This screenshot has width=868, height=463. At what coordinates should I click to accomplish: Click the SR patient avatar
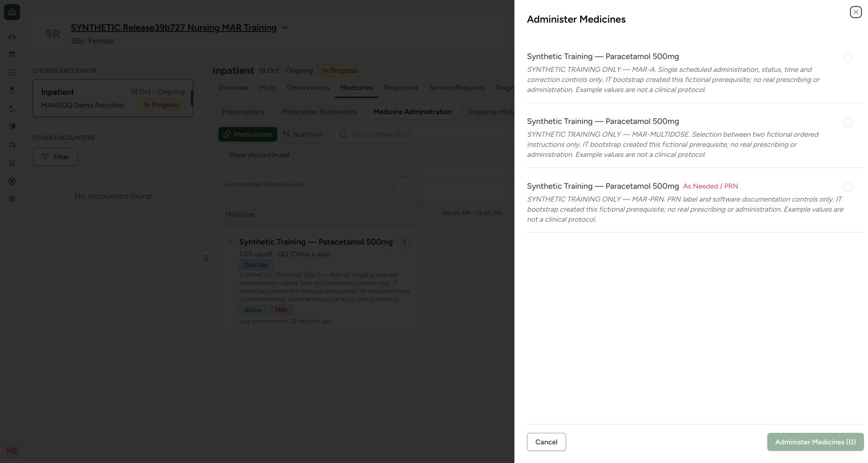tap(53, 34)
